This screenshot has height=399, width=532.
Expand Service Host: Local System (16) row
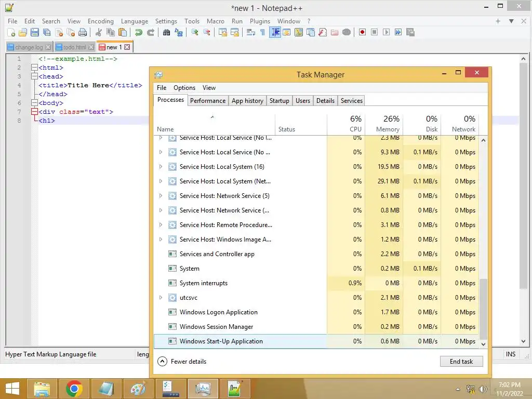click(161, 167)
